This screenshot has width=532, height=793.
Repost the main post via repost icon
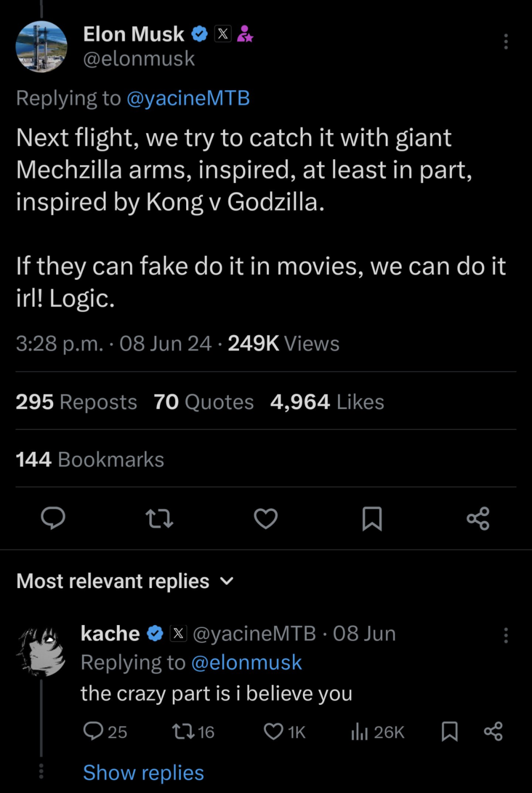click(160, 519)
